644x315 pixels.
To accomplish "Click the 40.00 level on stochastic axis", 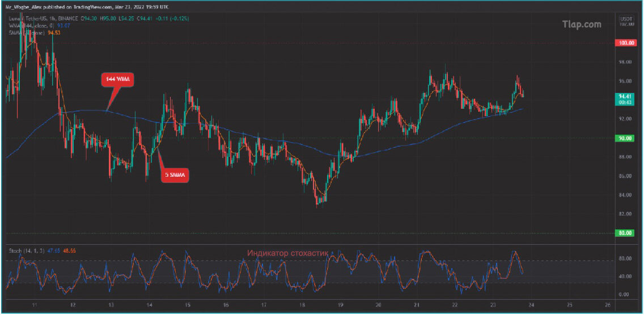I will point(625,276).
